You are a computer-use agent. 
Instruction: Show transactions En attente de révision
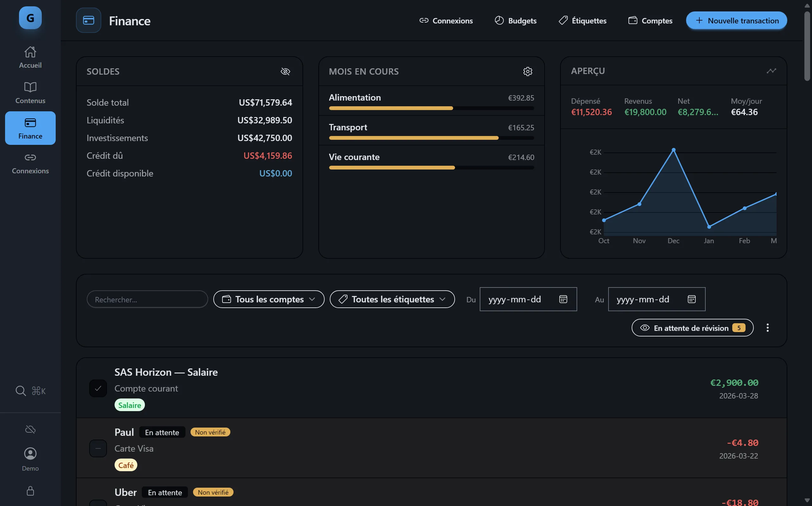point(692,328)
